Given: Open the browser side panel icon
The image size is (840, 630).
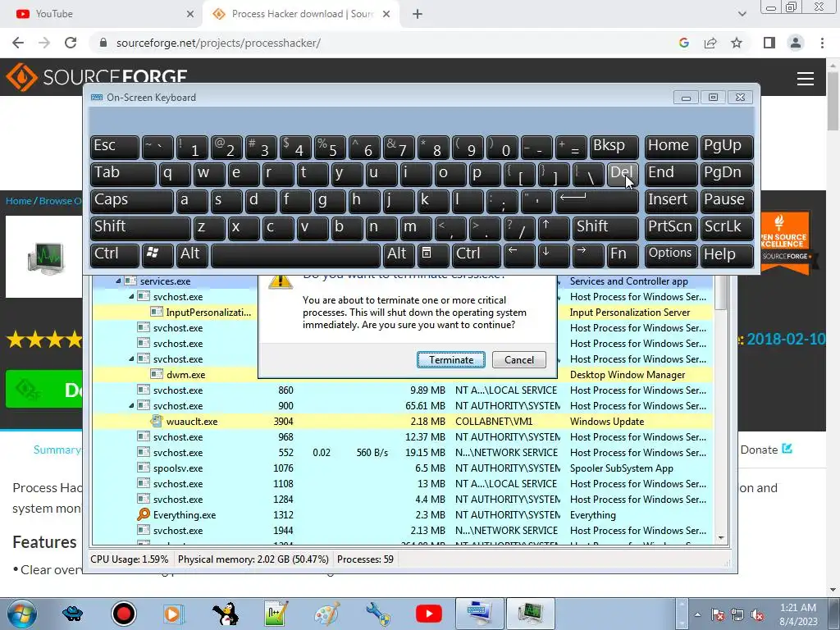Looking at the screenshot, I should tap(769, 43).
